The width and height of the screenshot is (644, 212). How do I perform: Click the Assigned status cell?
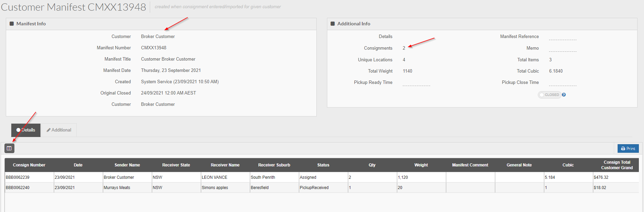[x=323, y=177]
